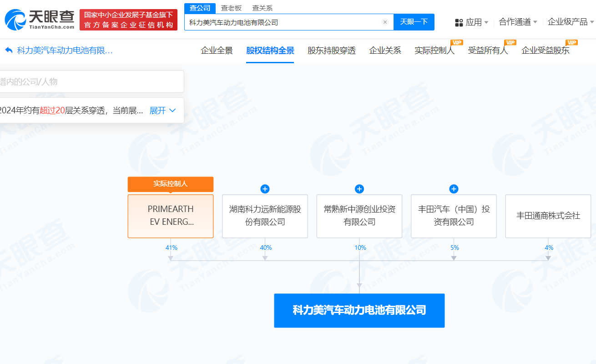Open the 企业级产品 dropdown

coord(571,22)
